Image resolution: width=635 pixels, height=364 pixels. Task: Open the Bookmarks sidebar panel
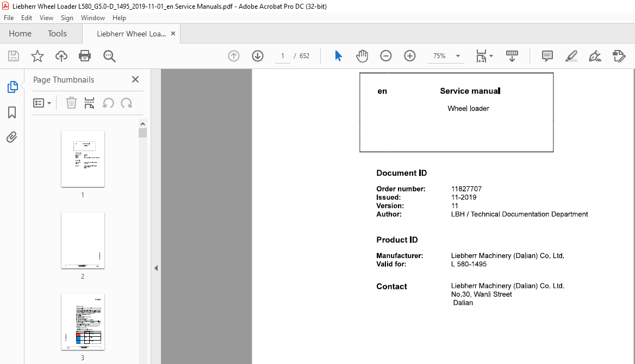12,112
